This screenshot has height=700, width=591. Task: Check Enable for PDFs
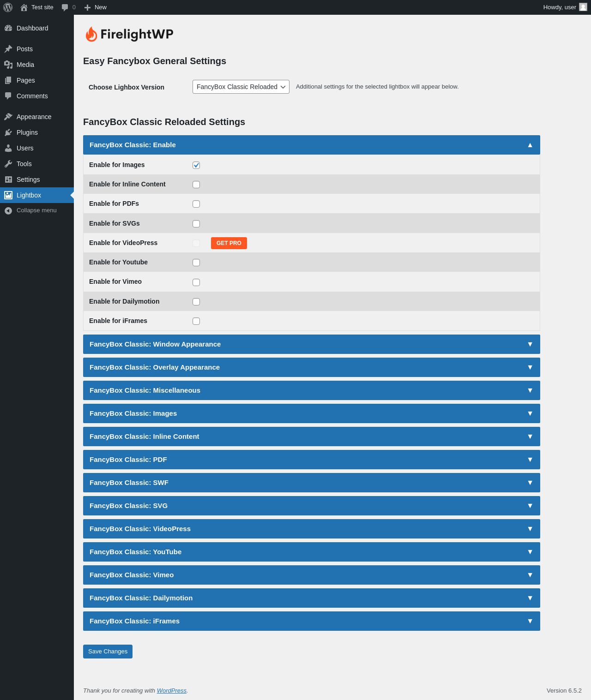[x=196, y=204]
